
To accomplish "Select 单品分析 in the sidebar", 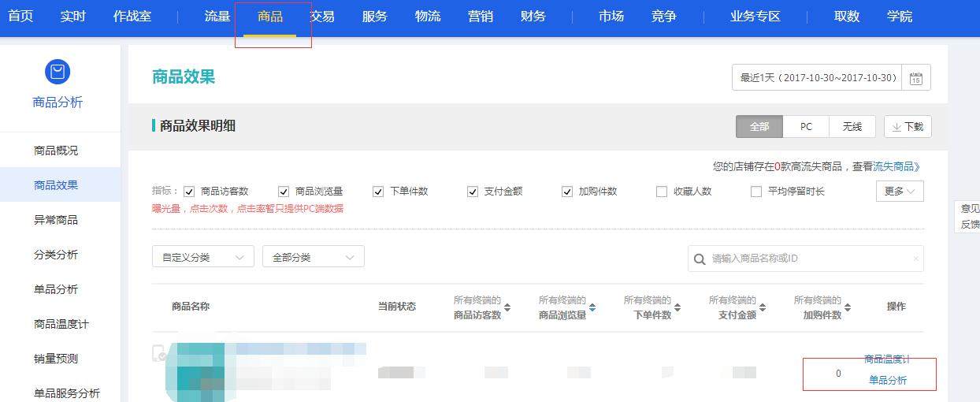I will click(56, 289).
